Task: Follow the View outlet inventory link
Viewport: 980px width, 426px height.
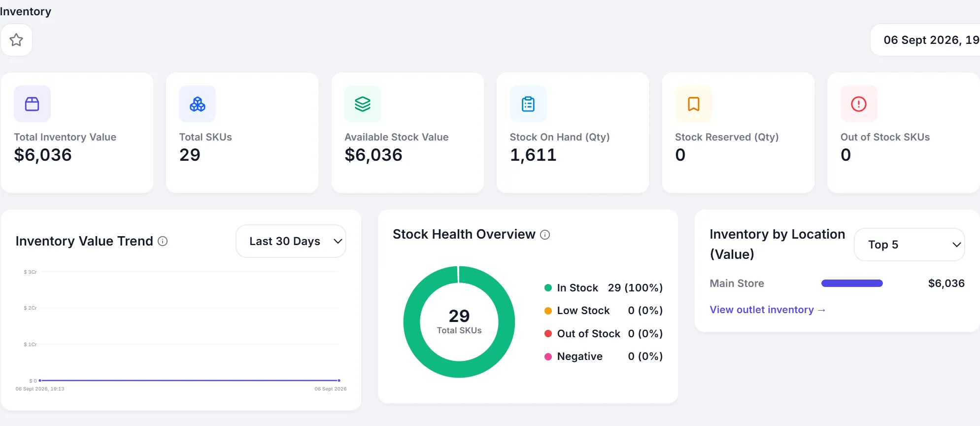Action: [768, 310]
